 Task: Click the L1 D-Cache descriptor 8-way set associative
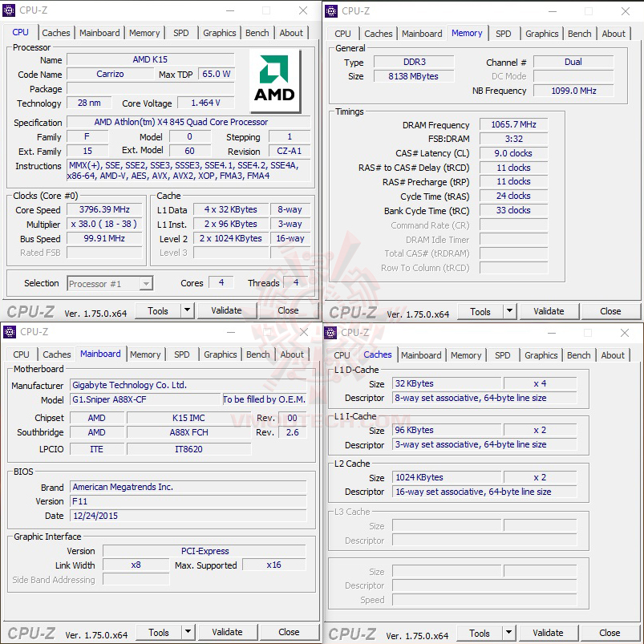coord(484,398)
